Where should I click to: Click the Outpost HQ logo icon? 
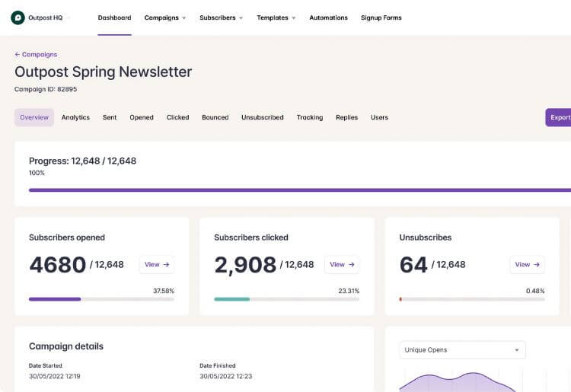pyautogui.click(x=18, y=18)
